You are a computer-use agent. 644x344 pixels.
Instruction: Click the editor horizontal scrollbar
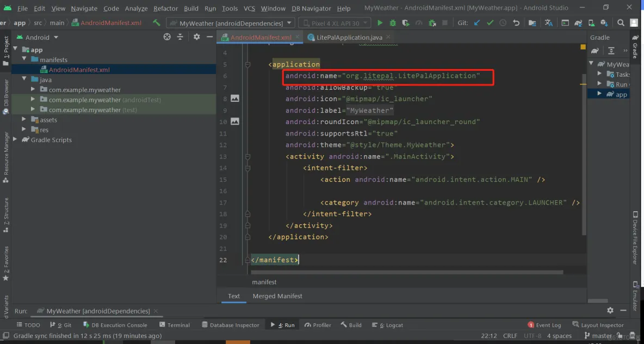407,272
